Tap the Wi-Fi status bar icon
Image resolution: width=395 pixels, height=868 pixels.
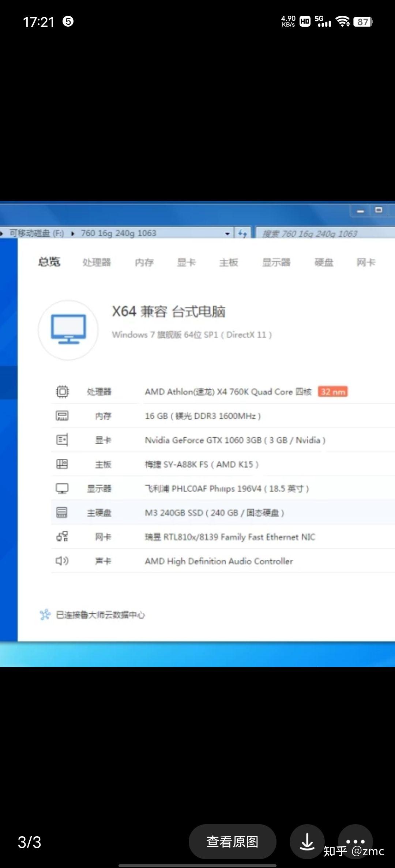tap(343, 22)
